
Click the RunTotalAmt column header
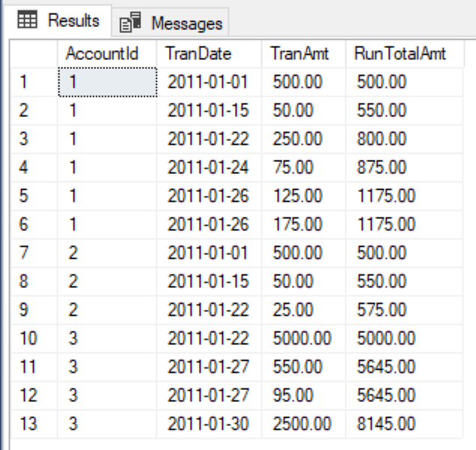(405, 54)
